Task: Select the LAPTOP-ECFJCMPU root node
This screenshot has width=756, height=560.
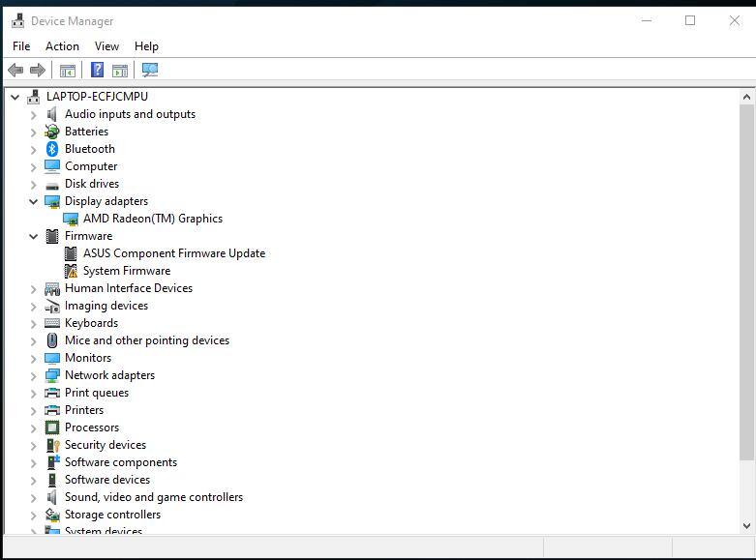Action: coord(97,97)
